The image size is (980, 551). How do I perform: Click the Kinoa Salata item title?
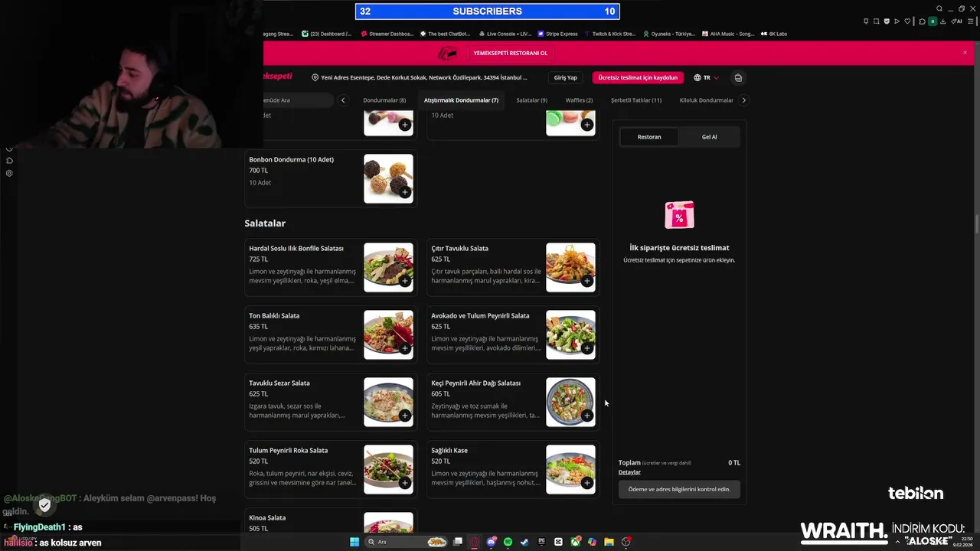267,518
